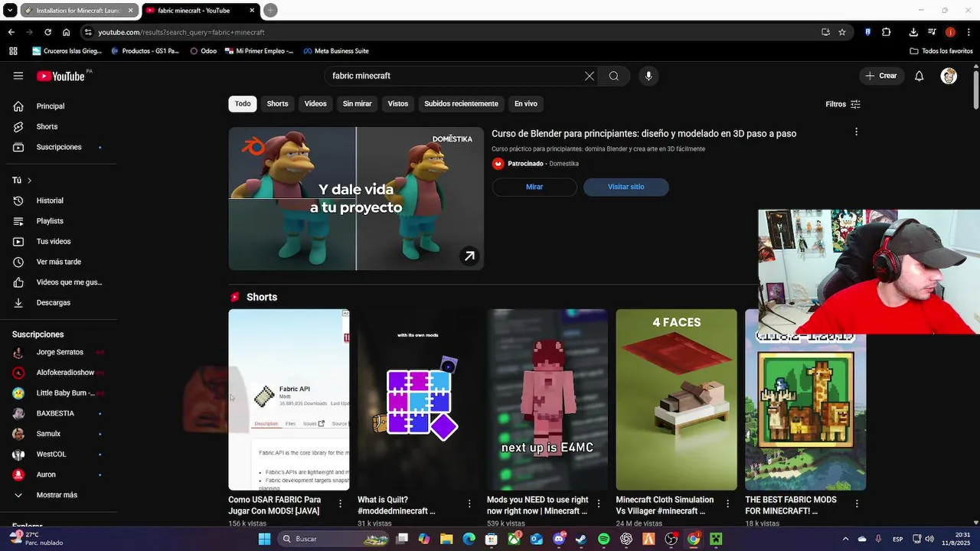Open Minecraft launcher from the taskbar
Screen dimensions: 980x551
716,539
